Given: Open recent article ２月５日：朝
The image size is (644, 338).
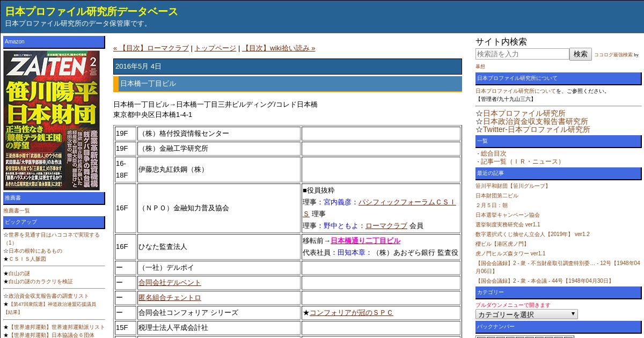Looking at the screenshot, I should point(492,205).
